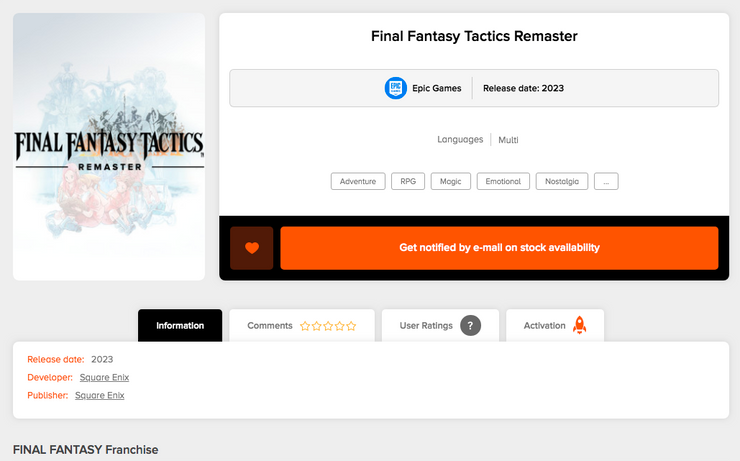This screenshot has height=461, width=740.
Task: Select the Emotional tag
Action: tap(503, 181)
